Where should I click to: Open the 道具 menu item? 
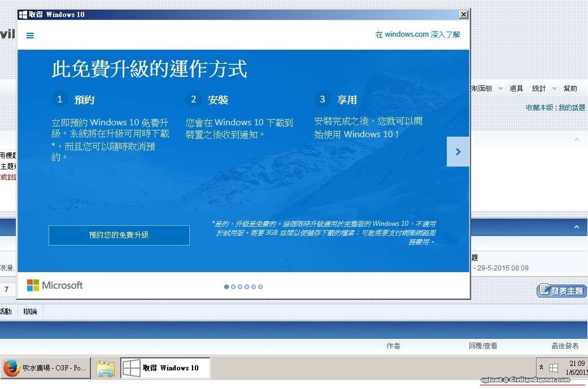tap(516, 89)
